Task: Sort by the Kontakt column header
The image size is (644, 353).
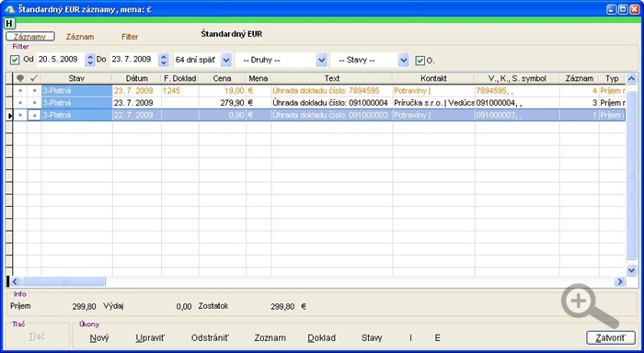Action: pos(433,78)
